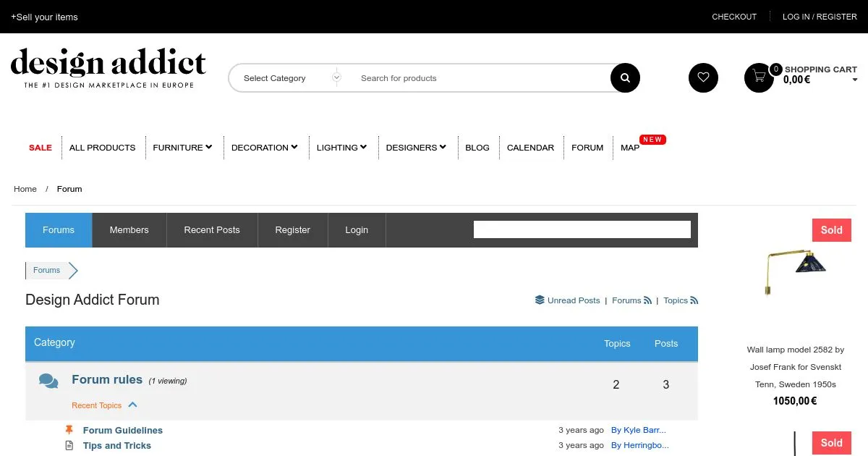
Task: Click the +Sell your items link
Action: tap(44, 17)
